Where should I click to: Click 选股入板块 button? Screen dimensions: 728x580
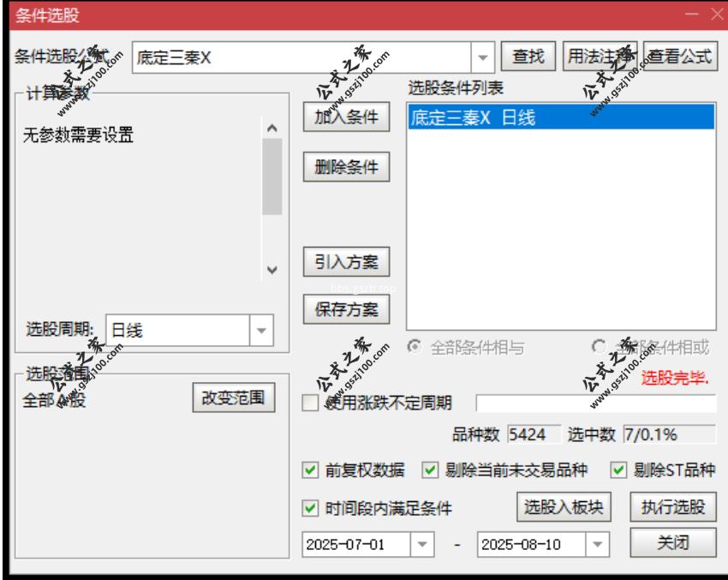click(564, 506)
